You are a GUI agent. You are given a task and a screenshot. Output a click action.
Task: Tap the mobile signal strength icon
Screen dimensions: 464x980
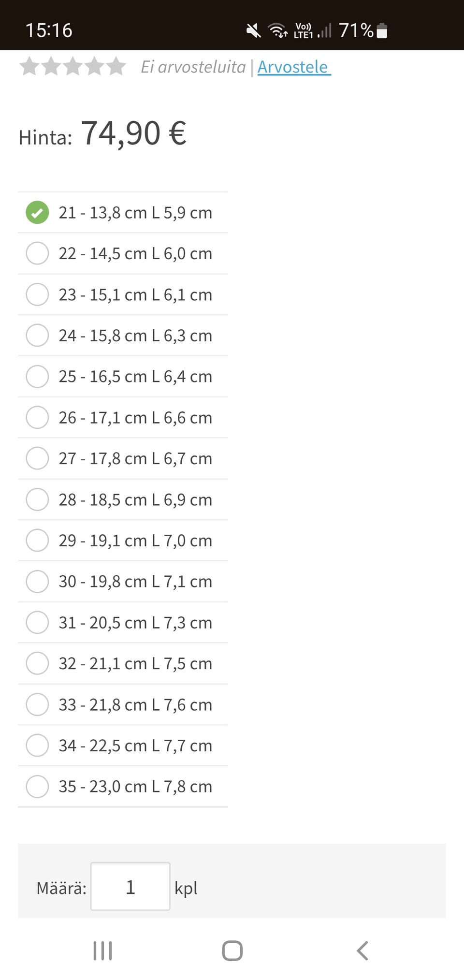coord(325,31)
